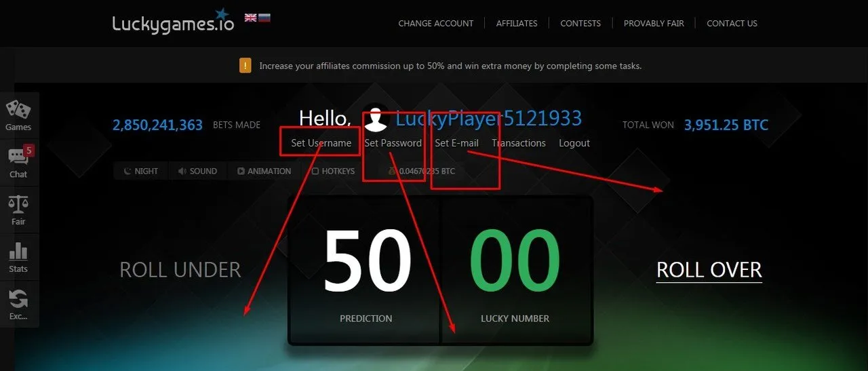868x371 pixels.
Task: Switch language to Russian flag
Action: (264, 18)
